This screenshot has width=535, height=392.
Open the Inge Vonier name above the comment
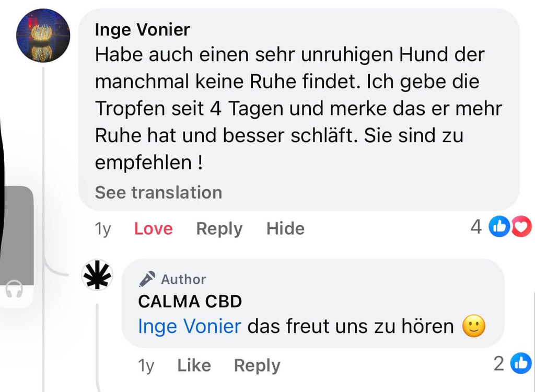(x=142, y=30)
